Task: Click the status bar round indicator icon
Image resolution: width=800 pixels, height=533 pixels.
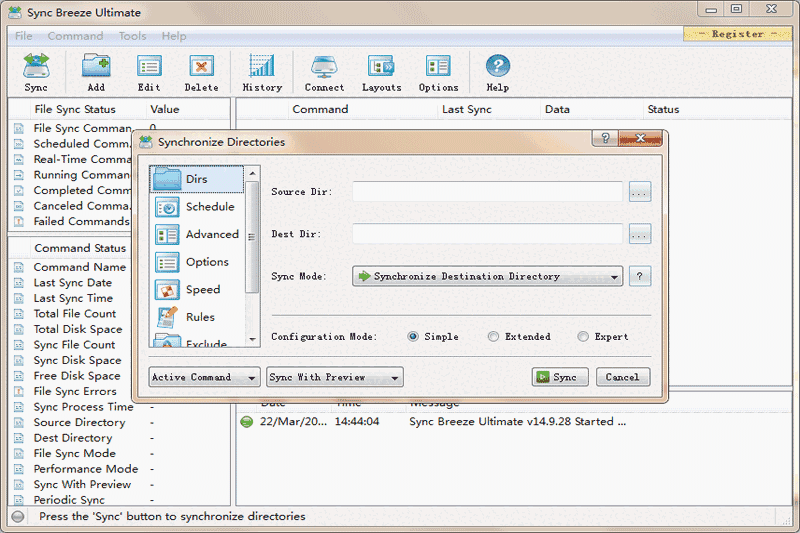Action: pos(18,517)
